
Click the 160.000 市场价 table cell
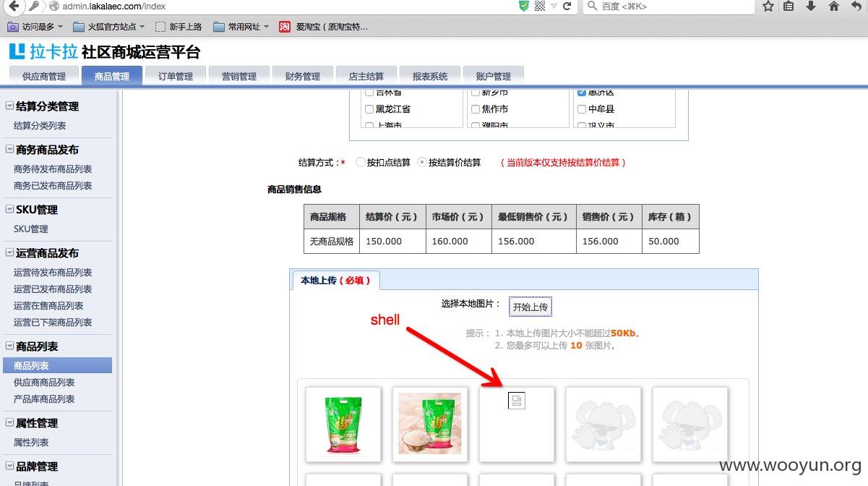458,242
